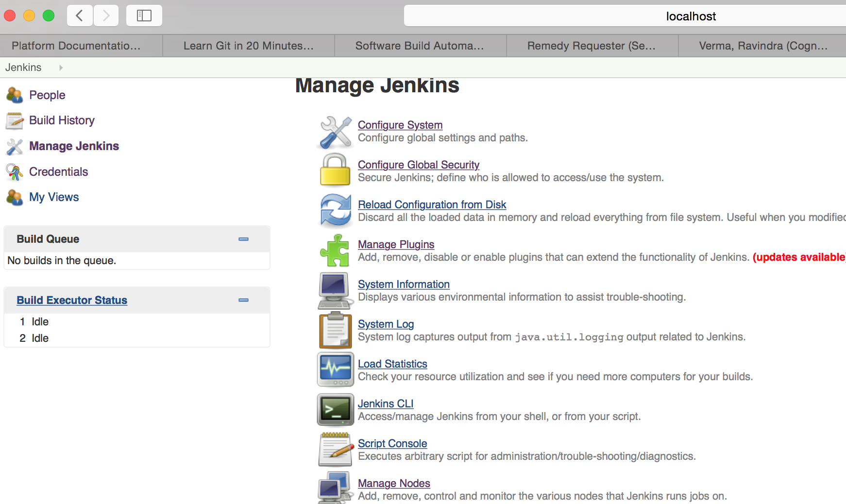Open the Manage Plugins link
Image resolution: width=846 pixels, height=504 pixels.
tap(396, 245)
